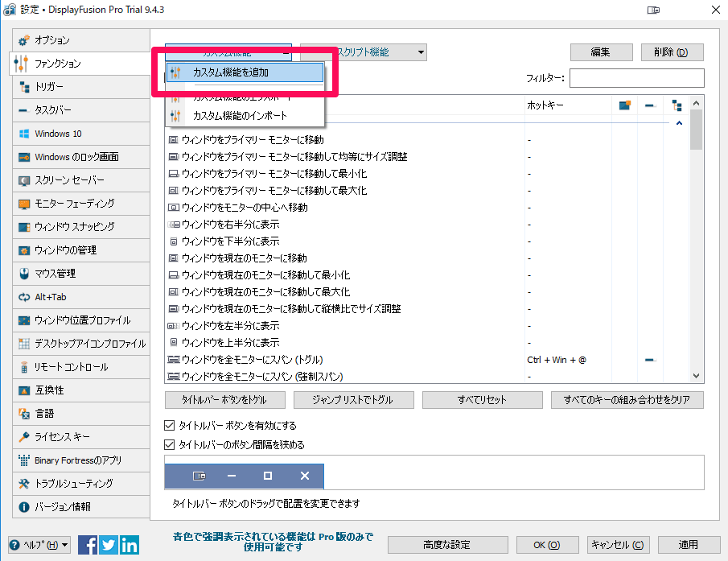
Task: Toggle タイトルバー ボタンを有効にする checkbox
Action: [170, 426]
